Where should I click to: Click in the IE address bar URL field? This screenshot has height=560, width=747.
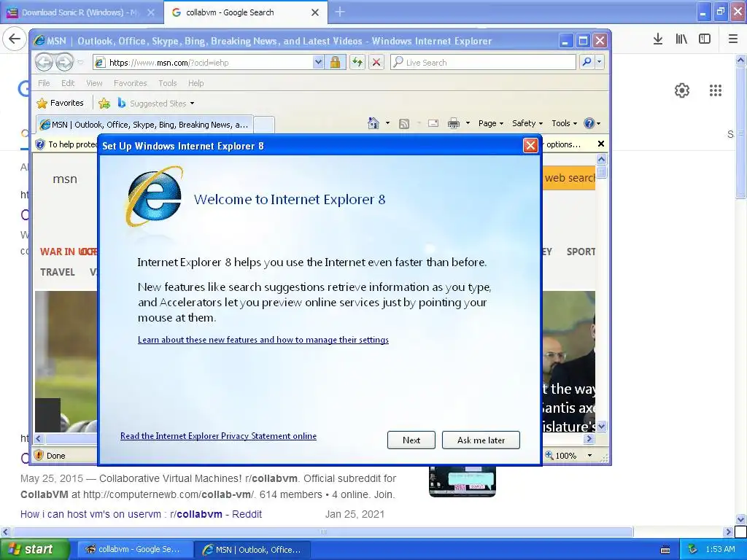coord(209,63)
